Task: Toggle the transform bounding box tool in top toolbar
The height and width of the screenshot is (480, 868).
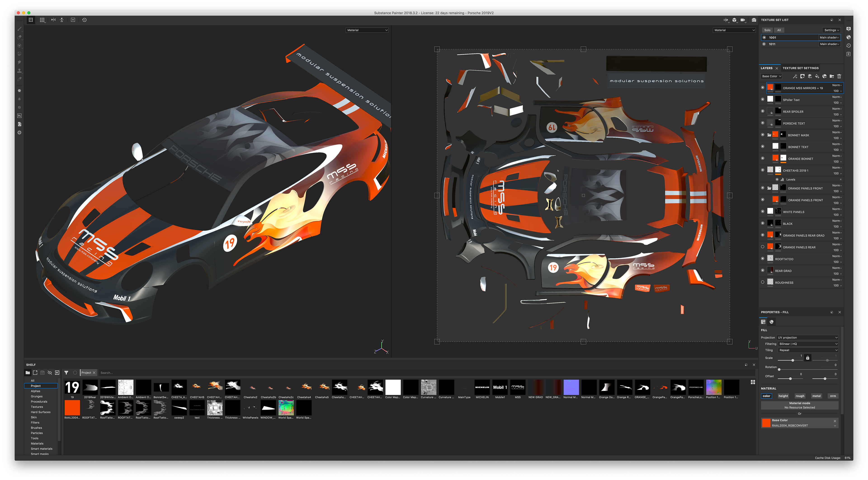Action: (x=31, y=20)
